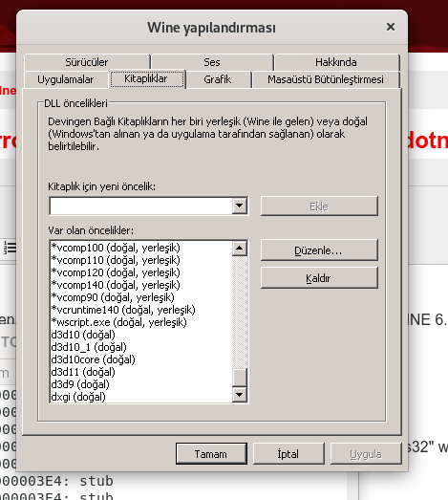Open the Masaüstü Bütünleştirmesi tab

coord(326,79)
